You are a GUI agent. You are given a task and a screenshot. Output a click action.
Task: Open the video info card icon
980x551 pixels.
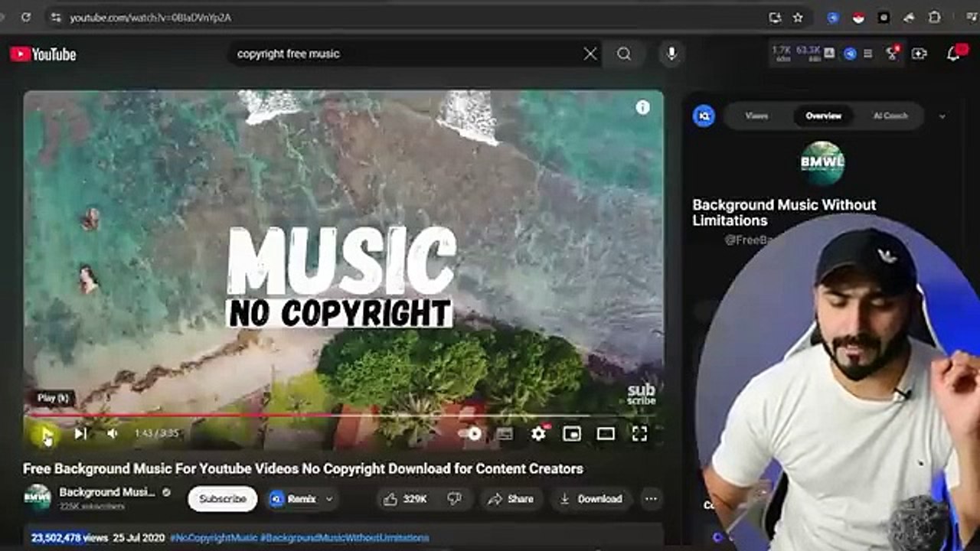click(x=642, y=108)
